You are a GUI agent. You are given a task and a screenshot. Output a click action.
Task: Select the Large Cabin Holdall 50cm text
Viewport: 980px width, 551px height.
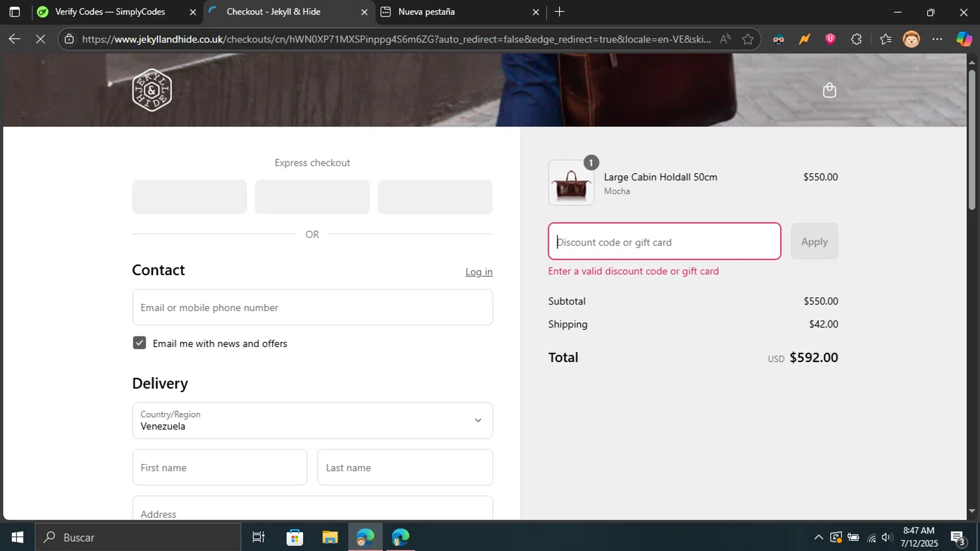(x=661, y=177)
